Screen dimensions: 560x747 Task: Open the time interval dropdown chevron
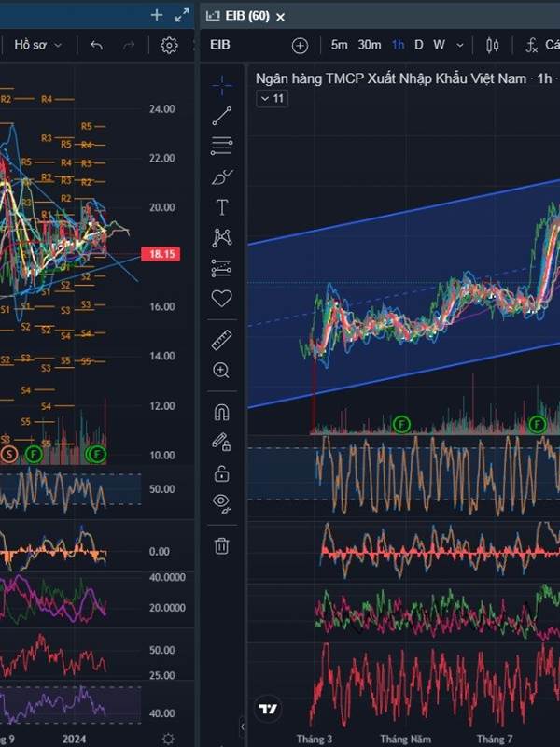460,46
